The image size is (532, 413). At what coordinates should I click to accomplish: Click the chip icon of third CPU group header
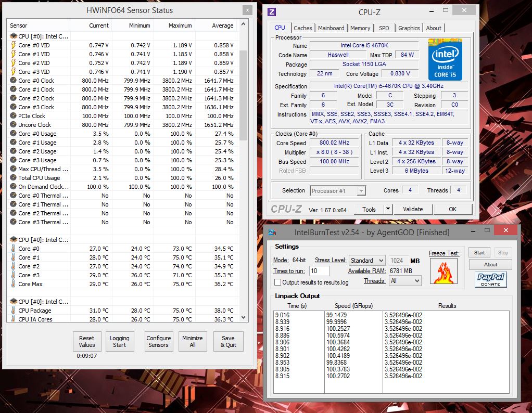pyautogui.click(x=14, y=301)
